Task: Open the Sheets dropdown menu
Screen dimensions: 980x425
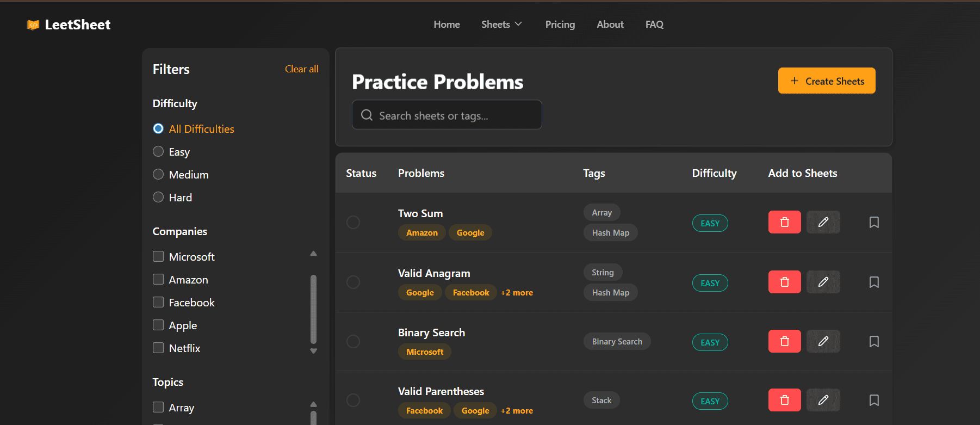Action: [501, 24]
